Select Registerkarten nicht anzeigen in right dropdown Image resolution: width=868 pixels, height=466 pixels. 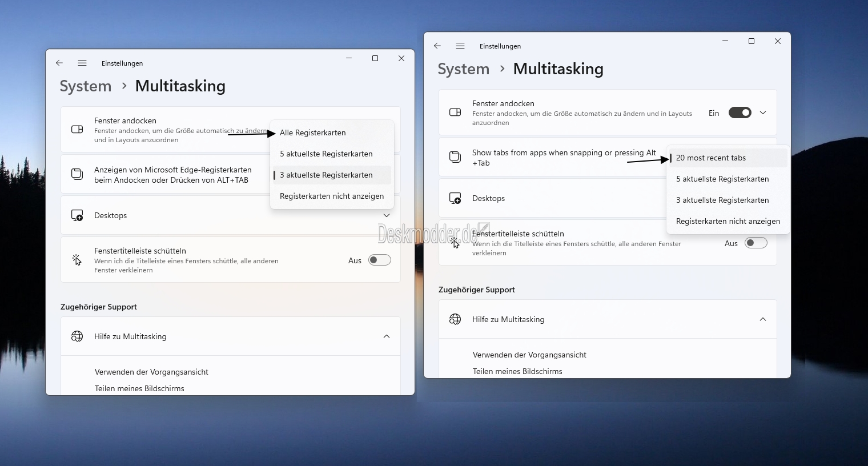[728, 221]
